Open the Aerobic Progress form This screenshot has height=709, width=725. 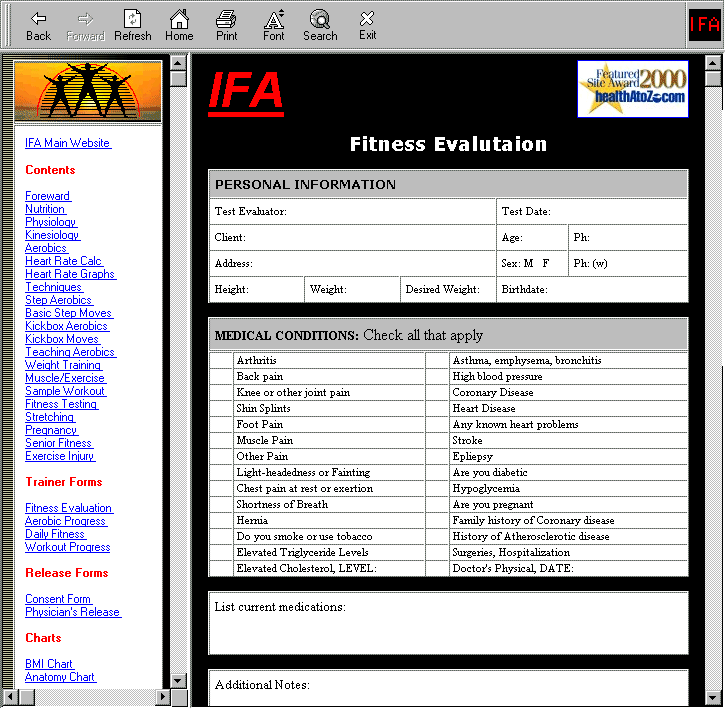[66, 521]
